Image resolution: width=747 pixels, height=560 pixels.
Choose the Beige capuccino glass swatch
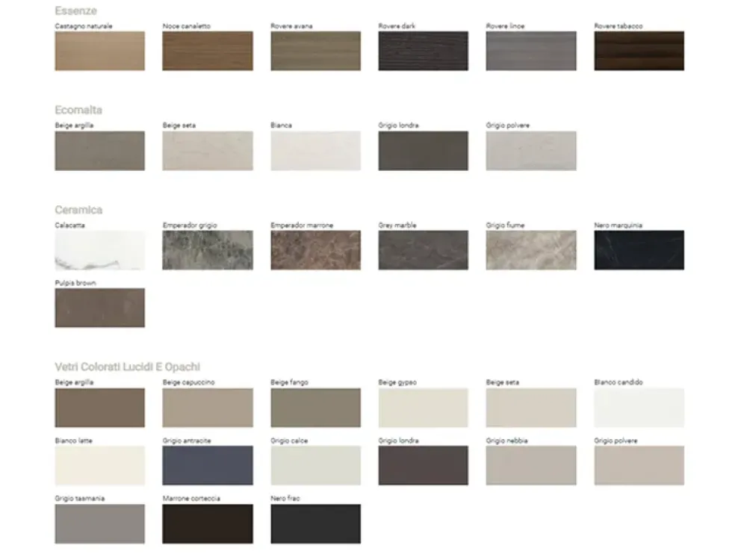(208, 408)
